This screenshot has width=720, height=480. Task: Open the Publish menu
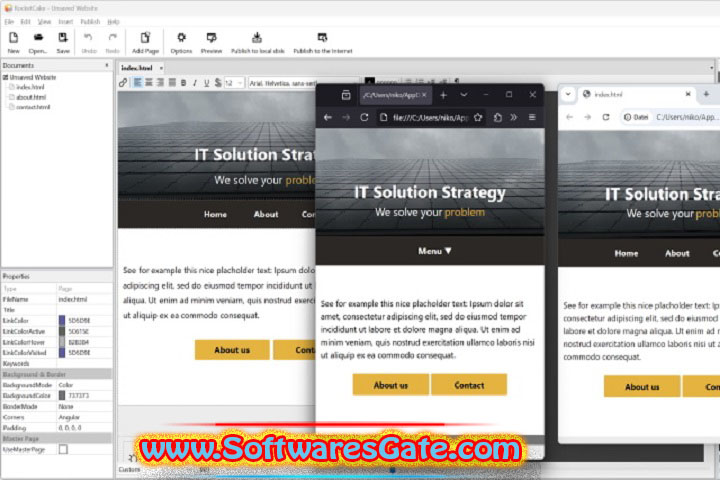click(x=90, y=22)
